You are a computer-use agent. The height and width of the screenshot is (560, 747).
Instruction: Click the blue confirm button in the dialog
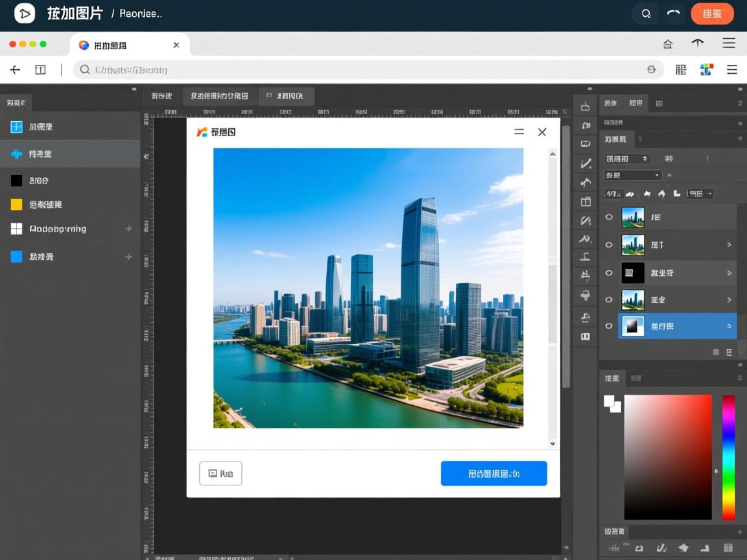click(x=493, y=474)
